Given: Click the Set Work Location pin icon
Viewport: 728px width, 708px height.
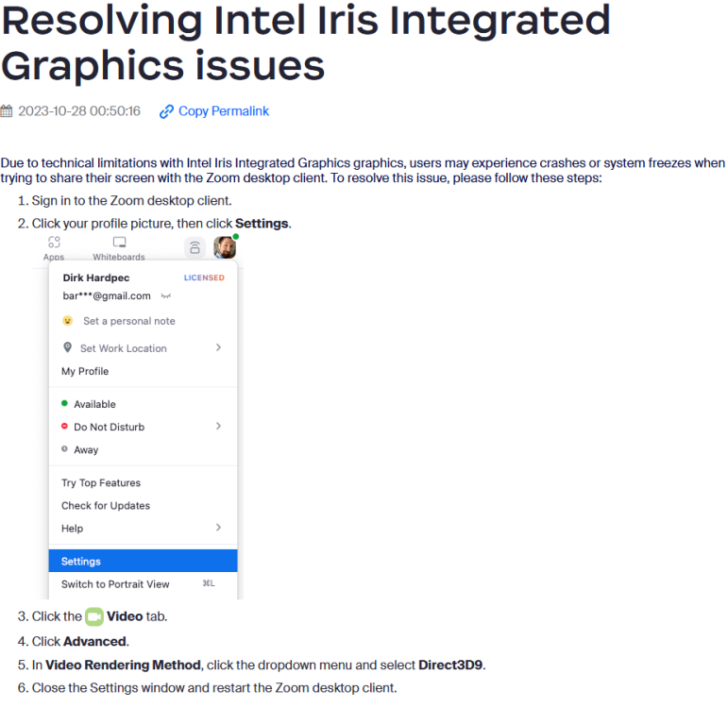Looking at the screenshot, I should [x=67, y=347].
